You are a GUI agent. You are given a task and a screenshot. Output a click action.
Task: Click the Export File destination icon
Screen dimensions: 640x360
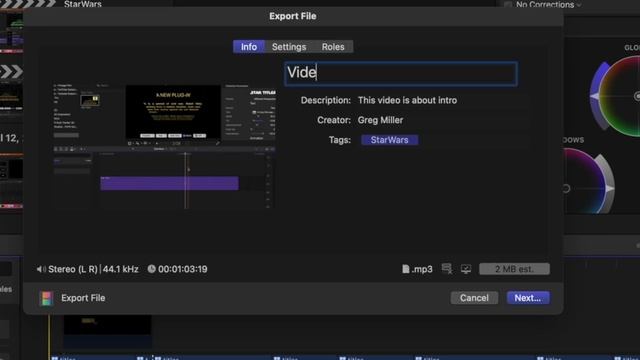click(47, 298)
